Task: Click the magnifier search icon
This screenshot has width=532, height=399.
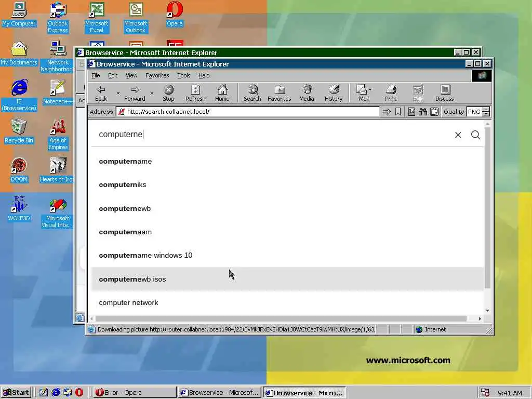Action: click(476, 135)
